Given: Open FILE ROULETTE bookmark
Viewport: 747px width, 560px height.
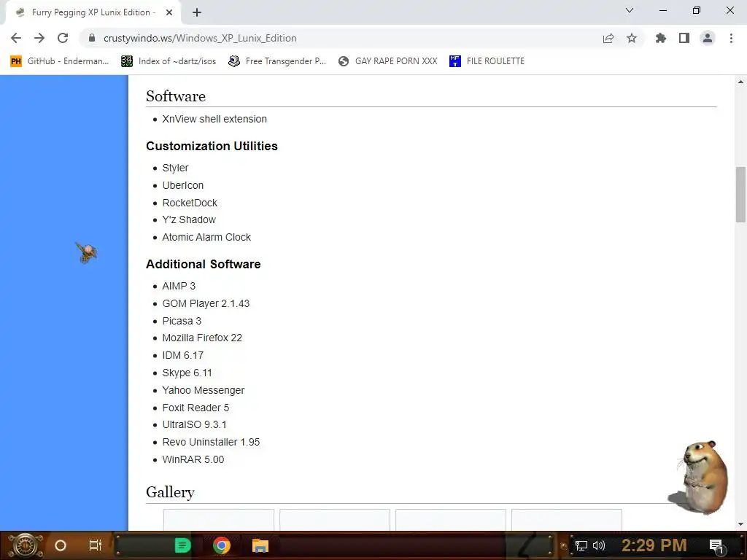Looking at the screenshot, I should 487,61.
